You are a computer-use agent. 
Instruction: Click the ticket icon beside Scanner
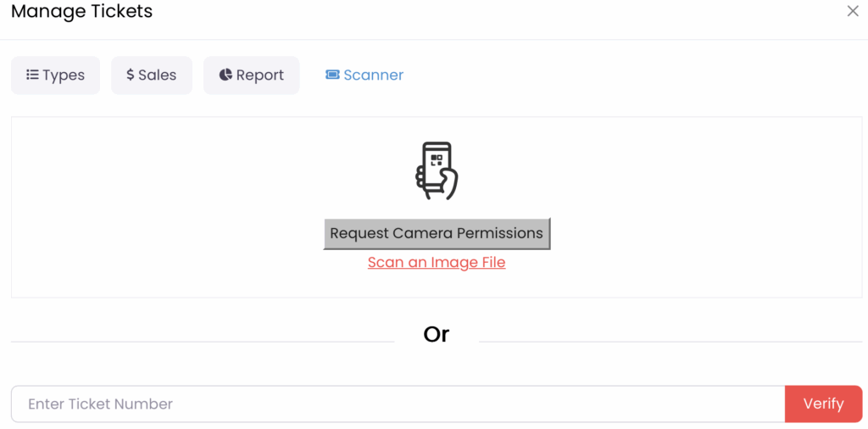332,75
